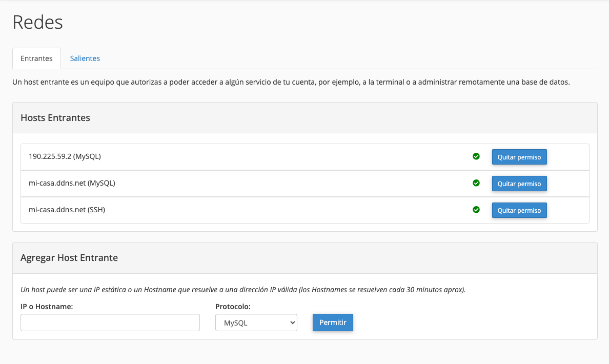Click the Hosts Entrantes panel header
Viewport: 609px width, 364px height.
pyautogui.click(x=55, y=118)
